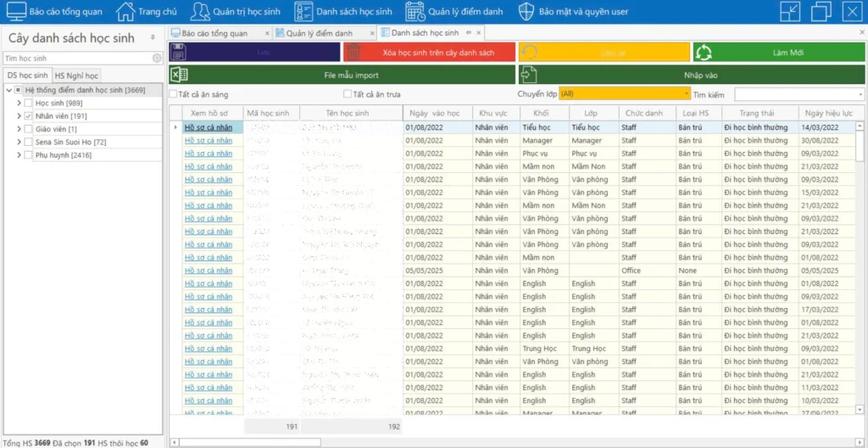Close the Quản lý điểm danh document tab
868x448 pixels.
(x=372, y=33)
